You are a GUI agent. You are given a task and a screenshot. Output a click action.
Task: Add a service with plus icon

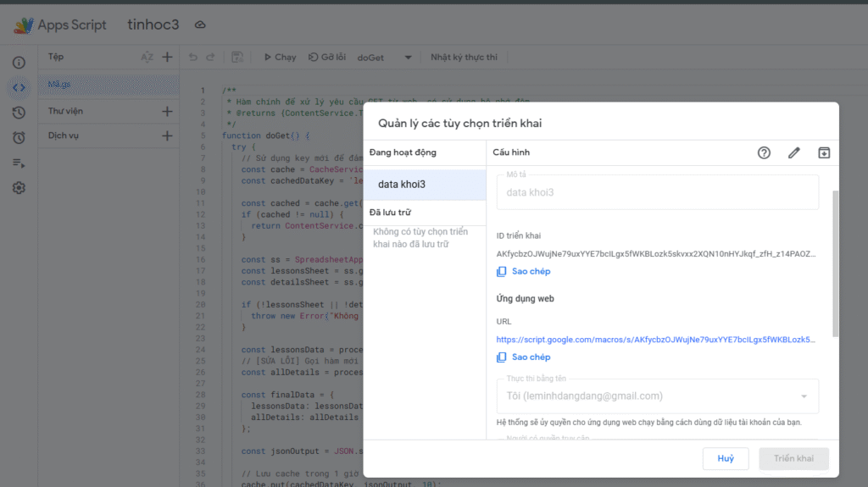pos(167,136)
